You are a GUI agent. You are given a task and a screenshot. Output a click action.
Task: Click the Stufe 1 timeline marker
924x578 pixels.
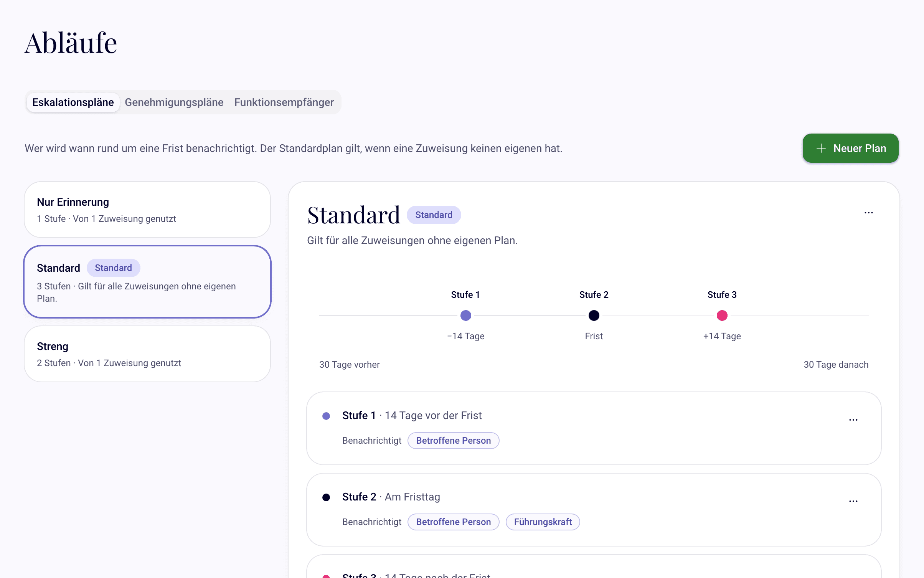(466, 315)
